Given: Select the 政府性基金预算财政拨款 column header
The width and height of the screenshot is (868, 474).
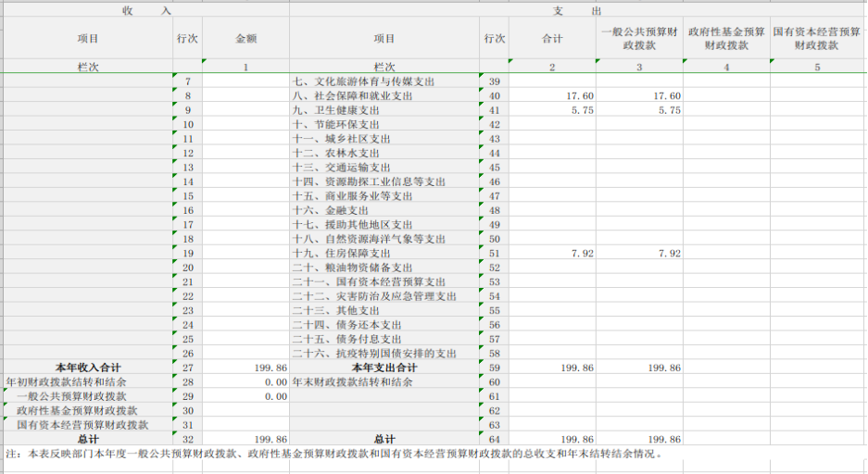Looking at the screenshot, I should pyautogui.click(x=726, y=39).
